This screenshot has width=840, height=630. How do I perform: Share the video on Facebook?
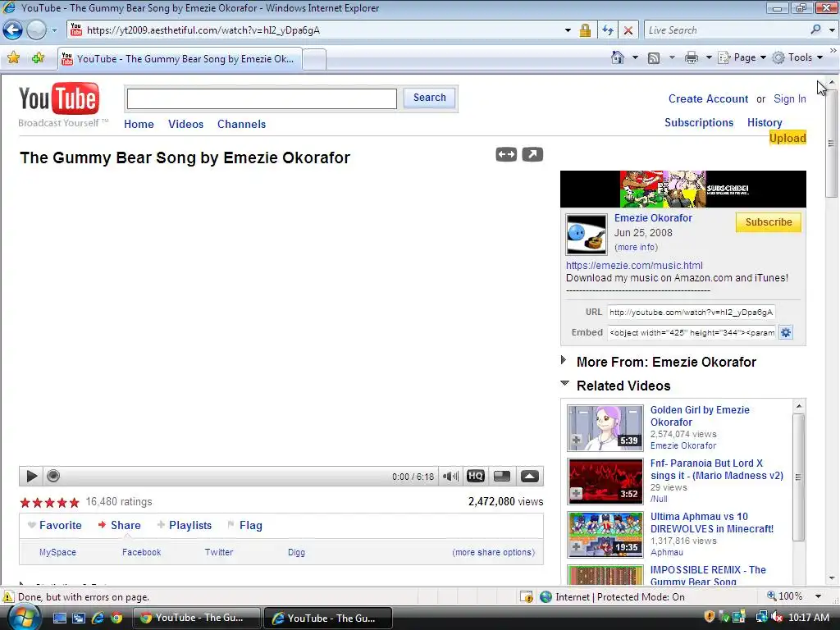(141, 552)
